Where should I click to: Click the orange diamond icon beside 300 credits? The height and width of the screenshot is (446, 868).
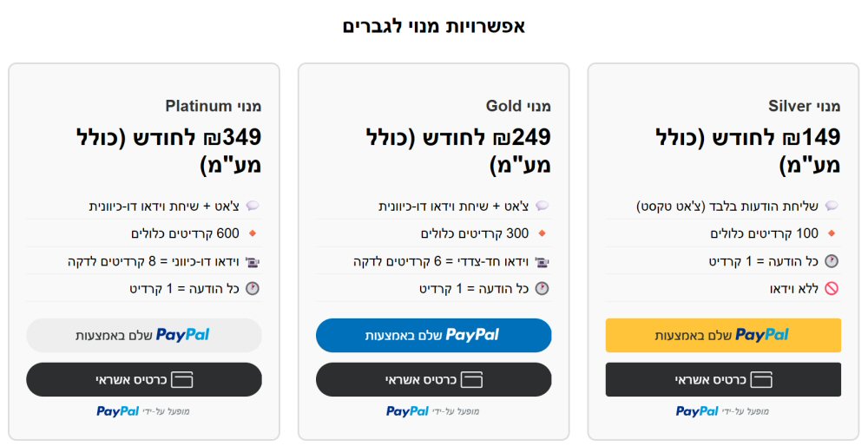[x=542, y=234]
